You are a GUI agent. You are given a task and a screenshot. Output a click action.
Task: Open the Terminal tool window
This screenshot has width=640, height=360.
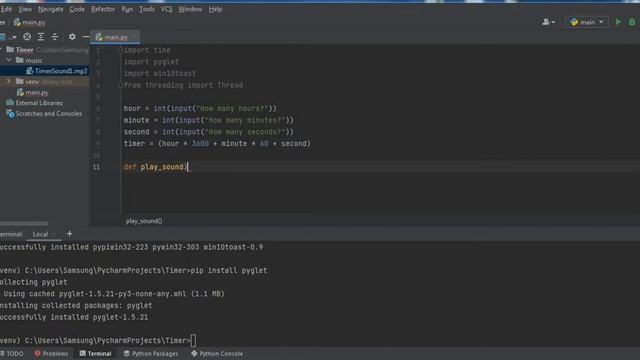coord(95,353)
